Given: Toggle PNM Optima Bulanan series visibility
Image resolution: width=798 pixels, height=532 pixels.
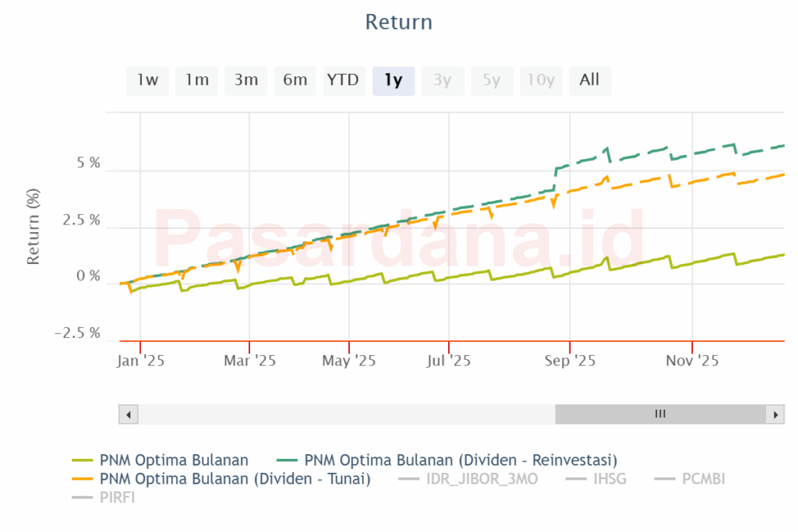Looking at the screenshot, I should coord(174,460).
